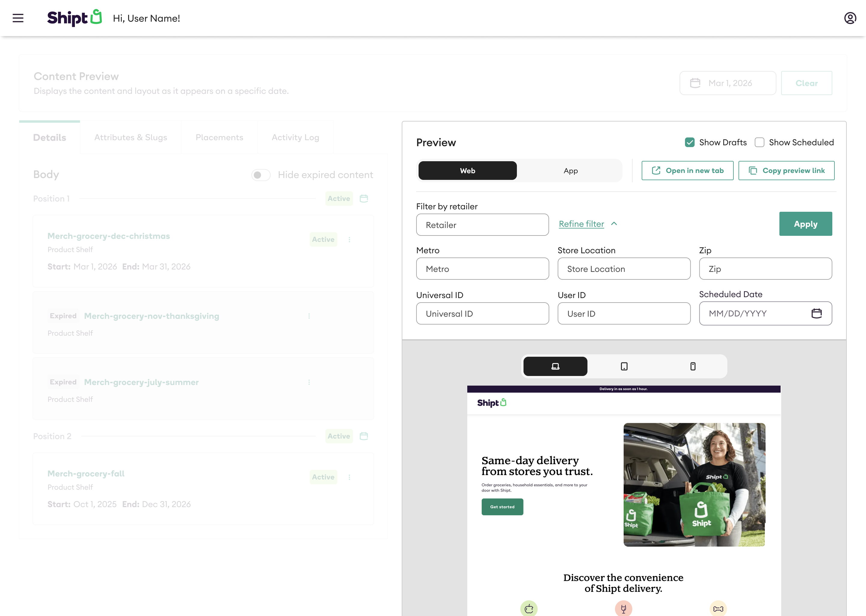Open the kebab menu for Merch-grocery-fall
The image size is (866, 616).
pyautogui.click(x=349, y=477)
